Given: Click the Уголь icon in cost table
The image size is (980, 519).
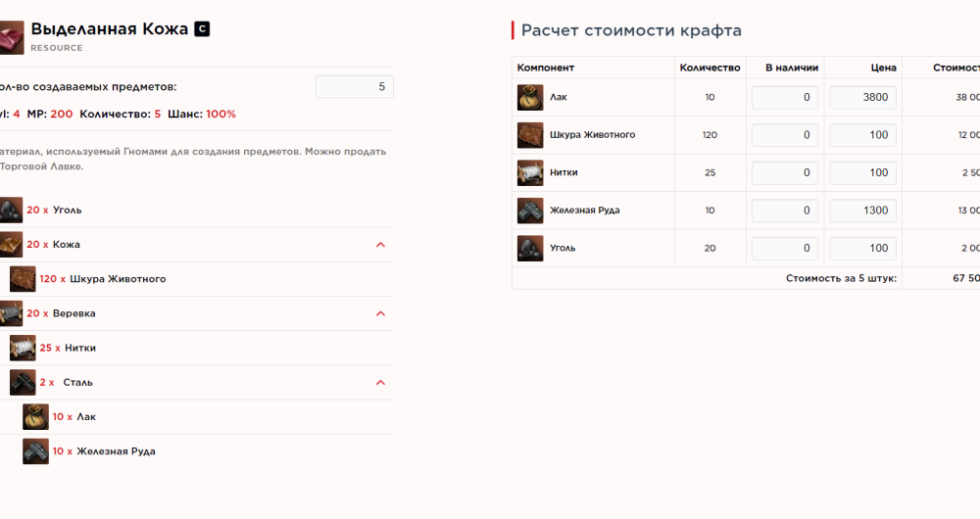Looking at the screenshot, I should click(x=530, y=248).
